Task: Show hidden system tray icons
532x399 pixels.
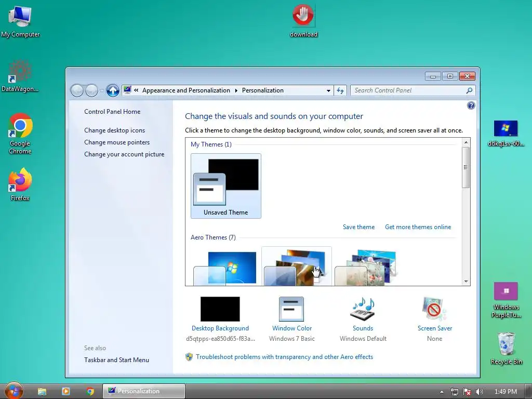Action: [442, 392]
